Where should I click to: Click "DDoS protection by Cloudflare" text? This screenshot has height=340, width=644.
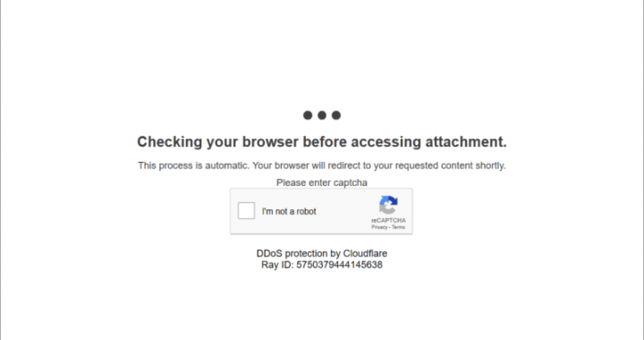point(322,253)
